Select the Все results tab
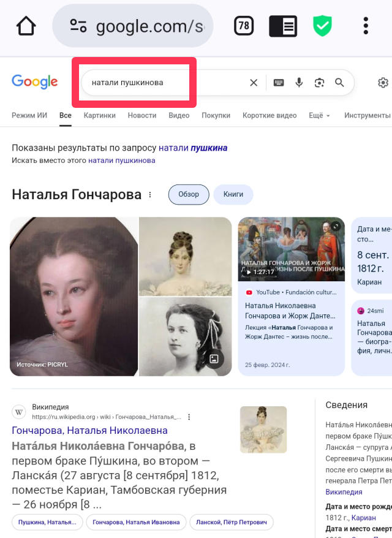Screen dimensions: 392x538 pyautogui.click(x=66, y=115)
